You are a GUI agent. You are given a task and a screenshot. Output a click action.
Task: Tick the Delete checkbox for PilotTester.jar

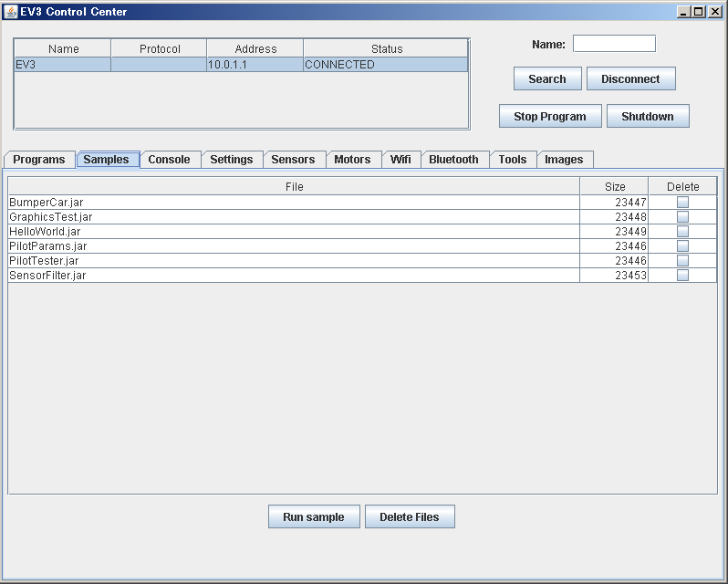pos(682,260)
